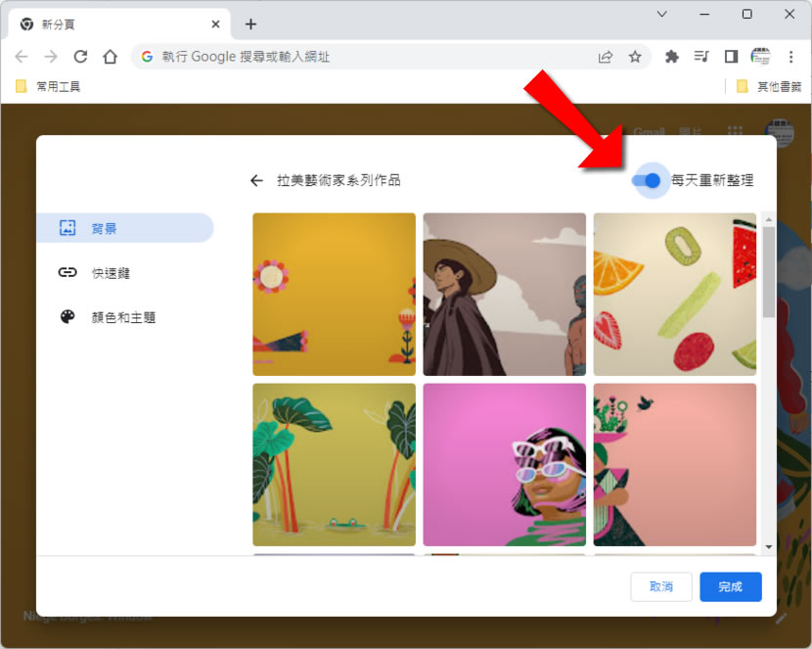Choose the pink woman with sunglasses thumbnail
Viewport: 812px width, 649px height.
505,465
